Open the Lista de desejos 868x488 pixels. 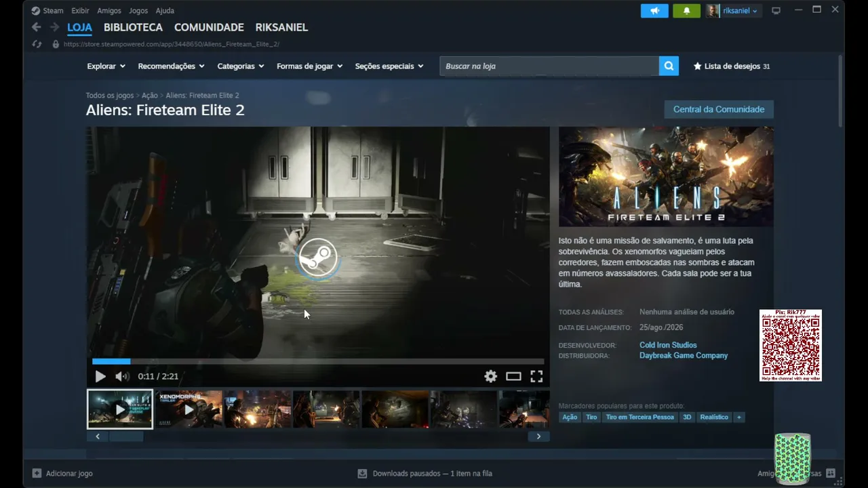point(732,66)
